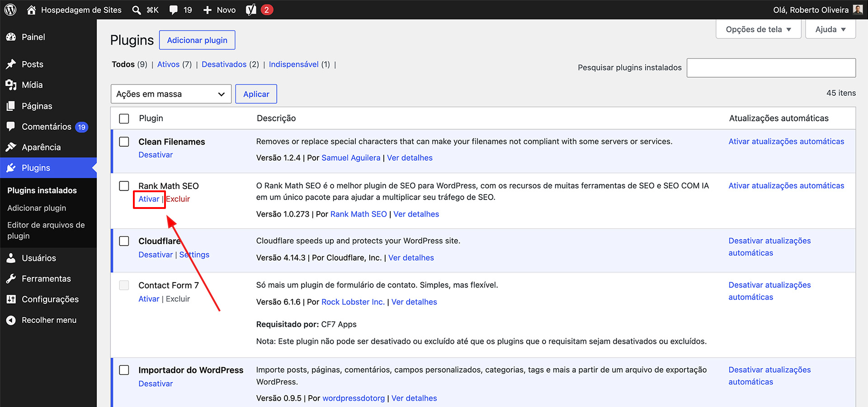Click the Mídia media icon
Image resolution: width=868 pixels, height=407 pixels.
point(11,85)
